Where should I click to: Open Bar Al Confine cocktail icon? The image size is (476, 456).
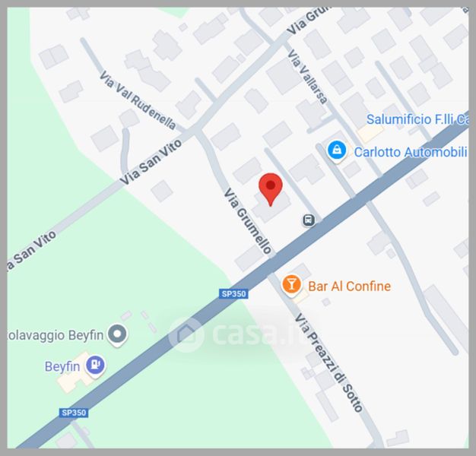[x=291, y=284]
